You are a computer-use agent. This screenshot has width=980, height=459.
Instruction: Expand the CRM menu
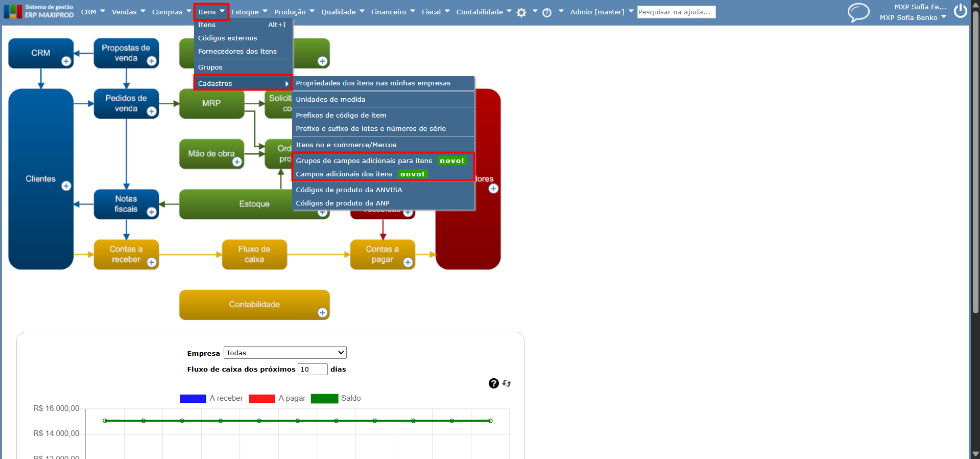(x=93, y=12)
